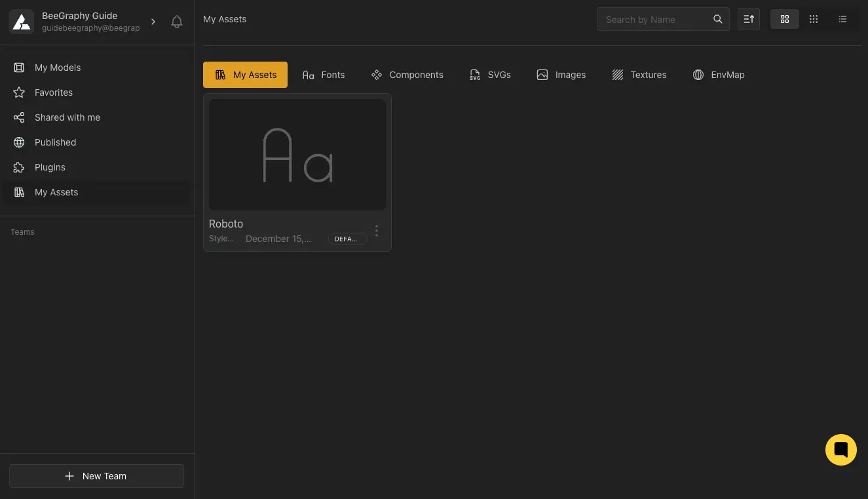Open the Fonts assets tab icon

click(309, 75)
